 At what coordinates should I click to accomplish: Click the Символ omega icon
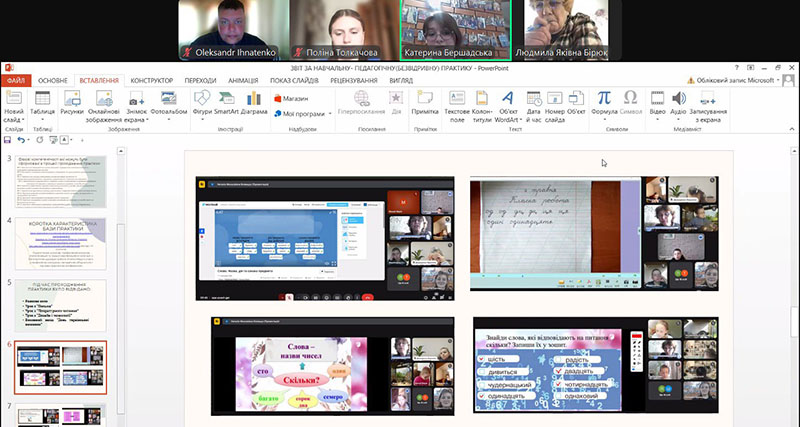631,97
